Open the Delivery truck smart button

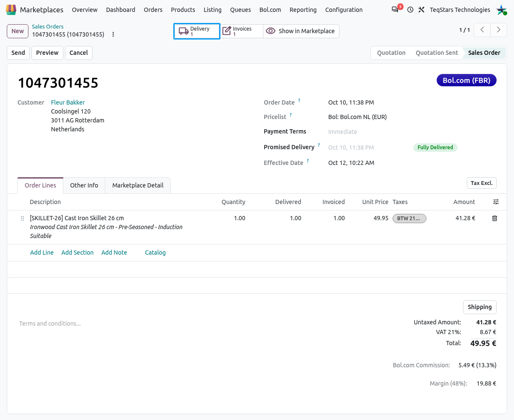click(197, 31)
